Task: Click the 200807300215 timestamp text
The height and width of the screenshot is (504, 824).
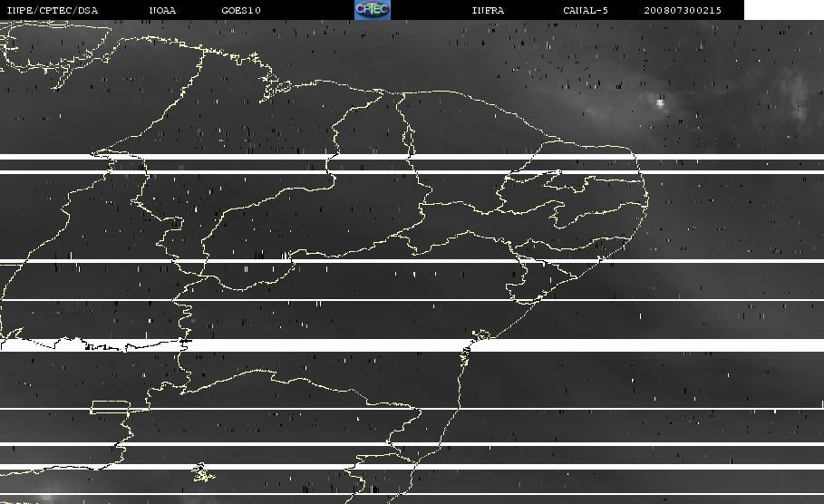Action: pyautogui.click(x=683, y=10)
